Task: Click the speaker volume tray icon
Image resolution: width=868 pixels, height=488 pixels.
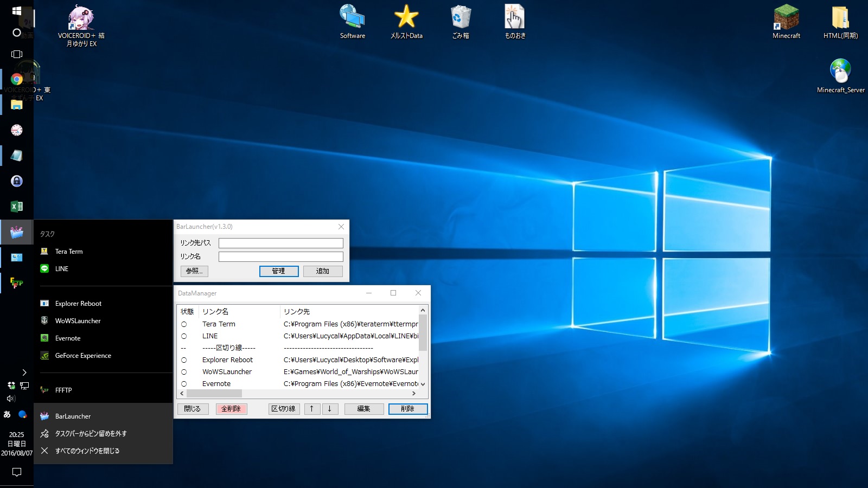Action: [11, 399]
